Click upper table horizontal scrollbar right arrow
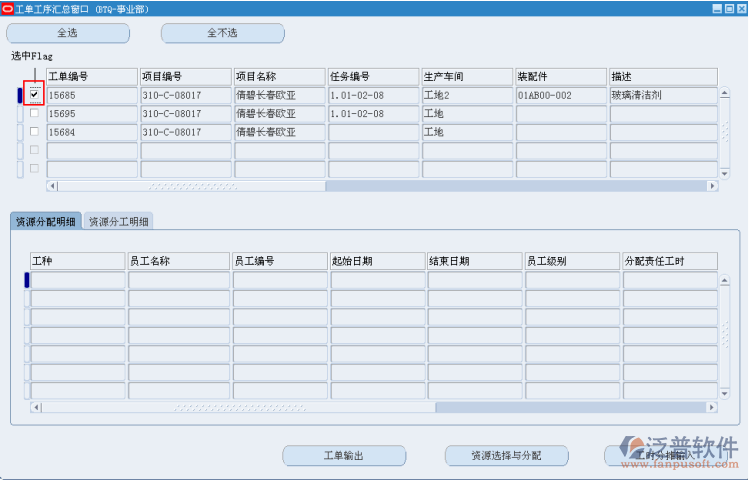 pyautogui.click(x=712, y=186)
